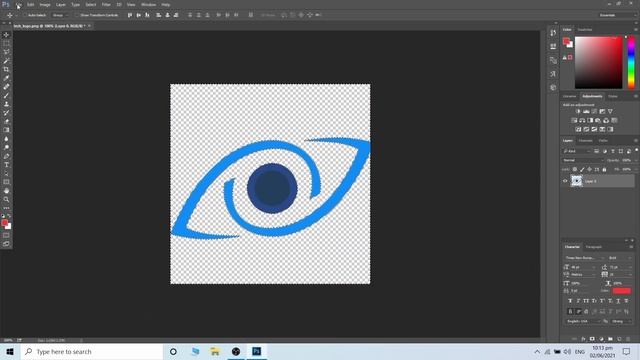This screenshot has width=640, height=360.
Task: Toggle Underline in Character panel
Action: (618, 301)
